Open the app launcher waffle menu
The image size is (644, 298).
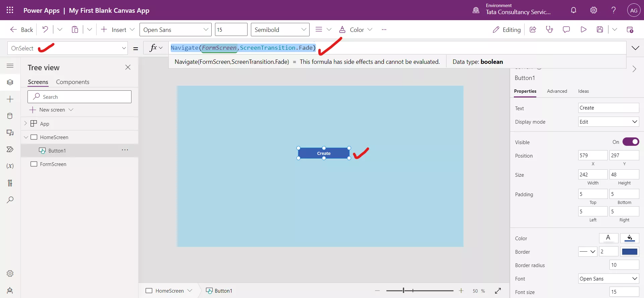(10, 10)
